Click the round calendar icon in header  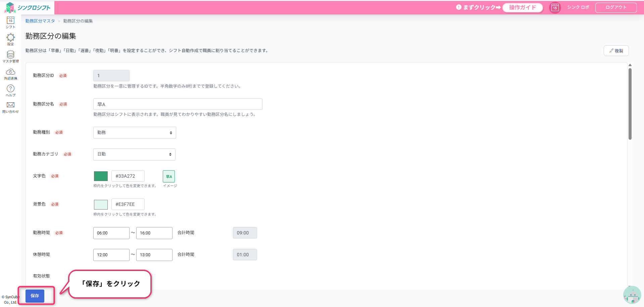click(x=555, y=7)
